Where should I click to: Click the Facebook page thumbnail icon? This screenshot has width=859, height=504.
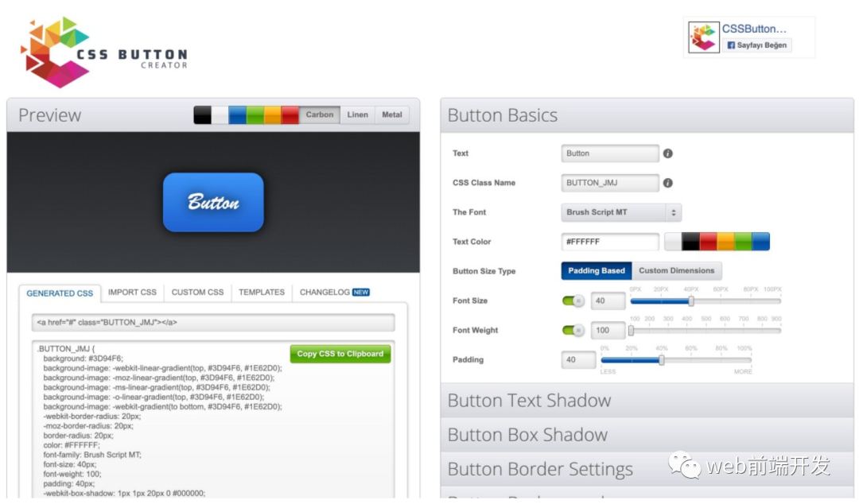point(704,37)
